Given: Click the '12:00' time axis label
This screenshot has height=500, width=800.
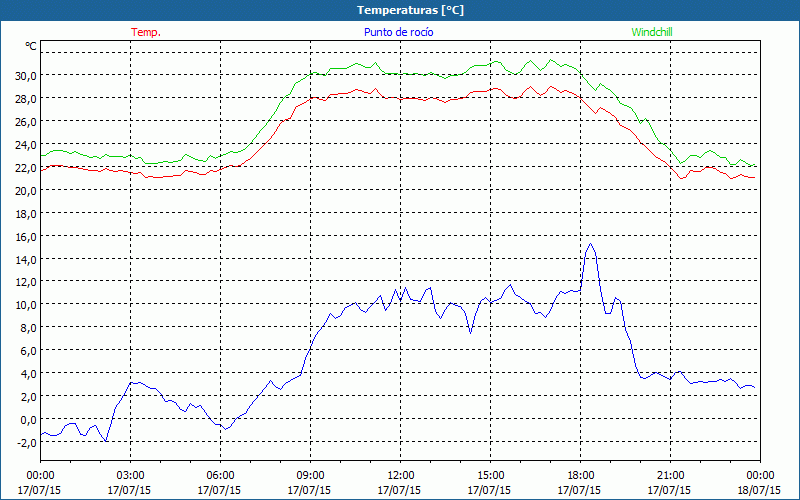Looking at the screenshot, I should pos(401,476).
